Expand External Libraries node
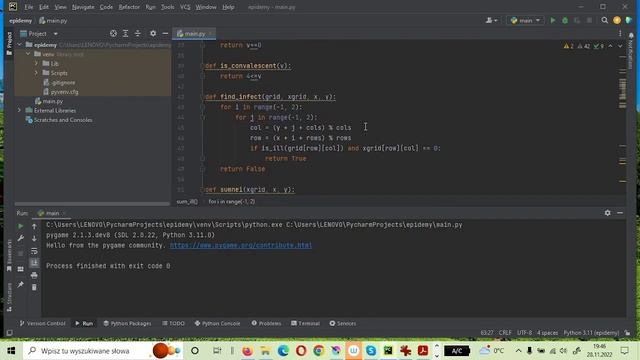The height and width of the screenshot is (360, 640). tap(19, 110)
